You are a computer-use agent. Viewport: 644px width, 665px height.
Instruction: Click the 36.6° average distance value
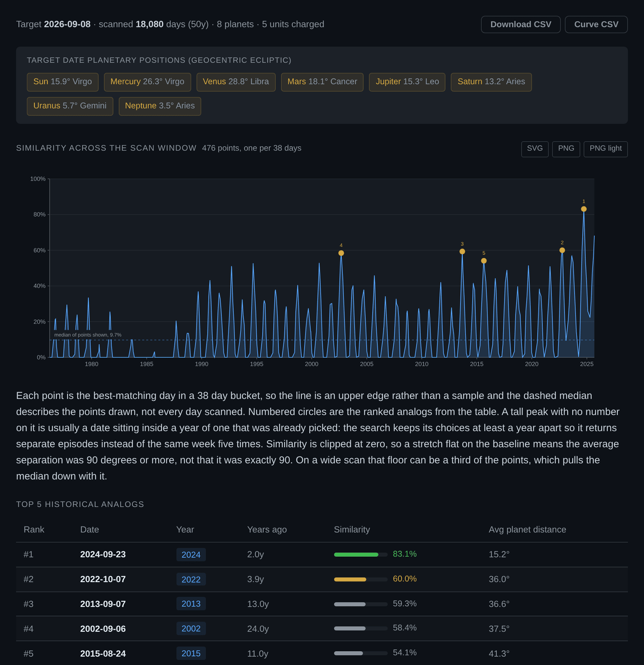click(499, 604)
